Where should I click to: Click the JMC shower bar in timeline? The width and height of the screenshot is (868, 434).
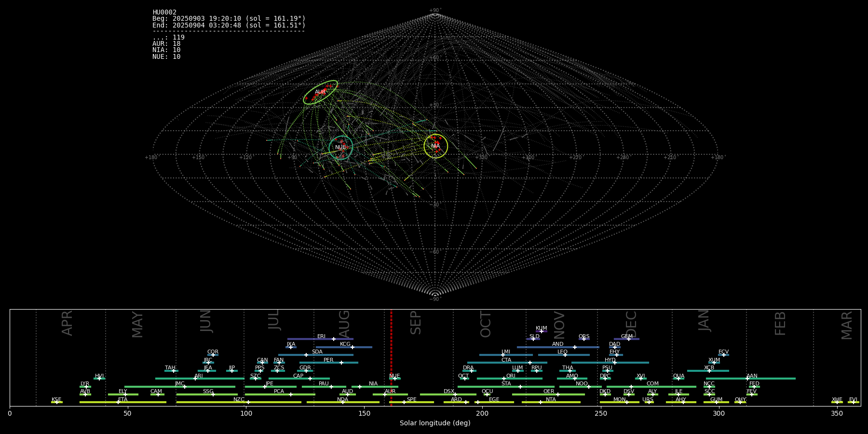pyautogui.click(x=180, y=386)
